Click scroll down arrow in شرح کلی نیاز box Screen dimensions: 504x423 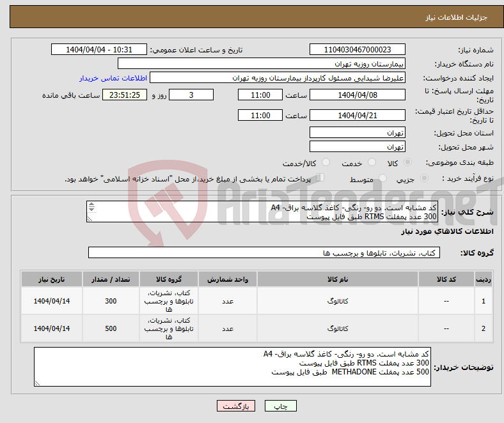[x=91, y=209]
